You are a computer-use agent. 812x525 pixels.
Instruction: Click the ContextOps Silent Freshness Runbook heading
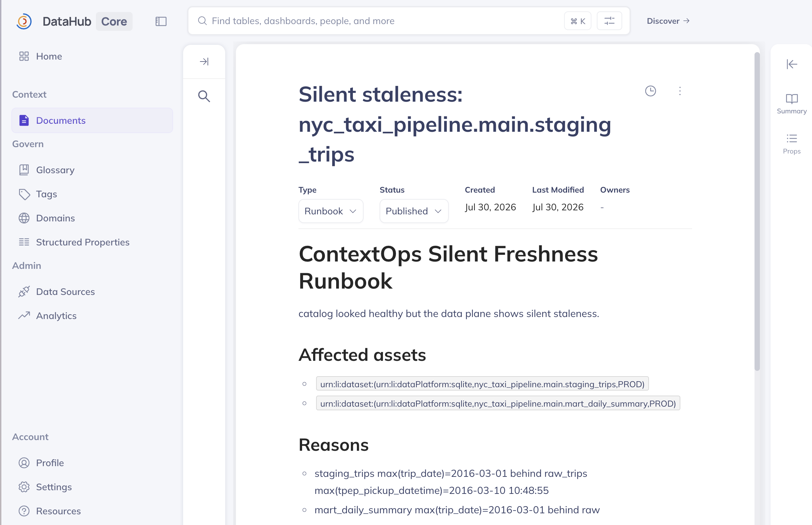[448, 268]
